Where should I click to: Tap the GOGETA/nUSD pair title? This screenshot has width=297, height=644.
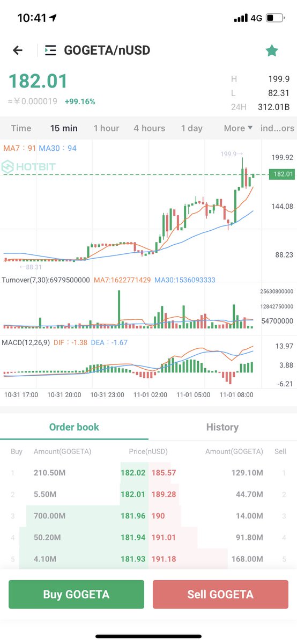[x=107, y=50]
